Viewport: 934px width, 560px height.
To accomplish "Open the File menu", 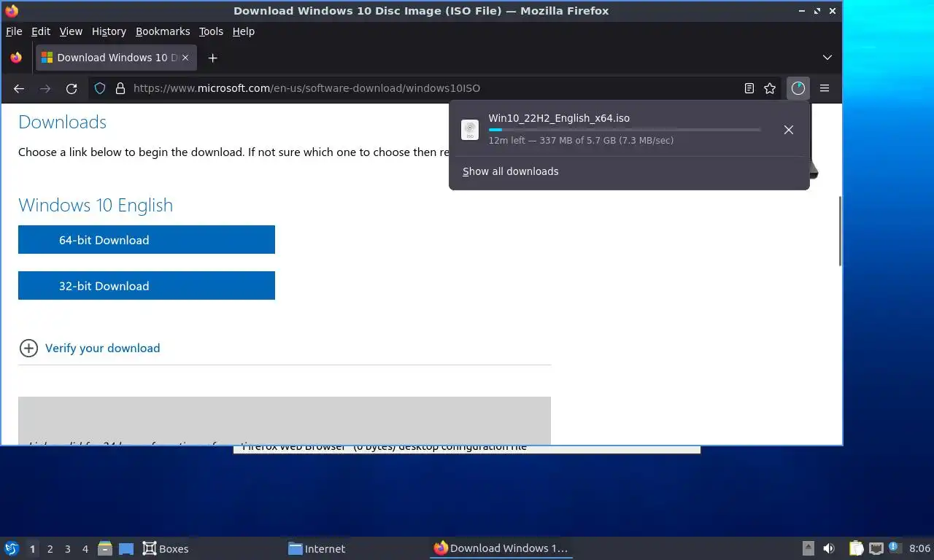I will click(x=14, y=31).
